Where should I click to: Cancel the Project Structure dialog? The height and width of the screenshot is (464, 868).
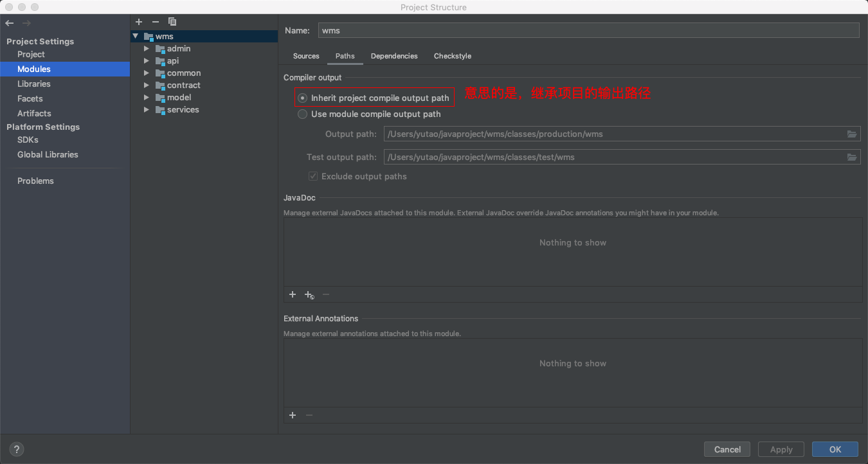[727, 449]
